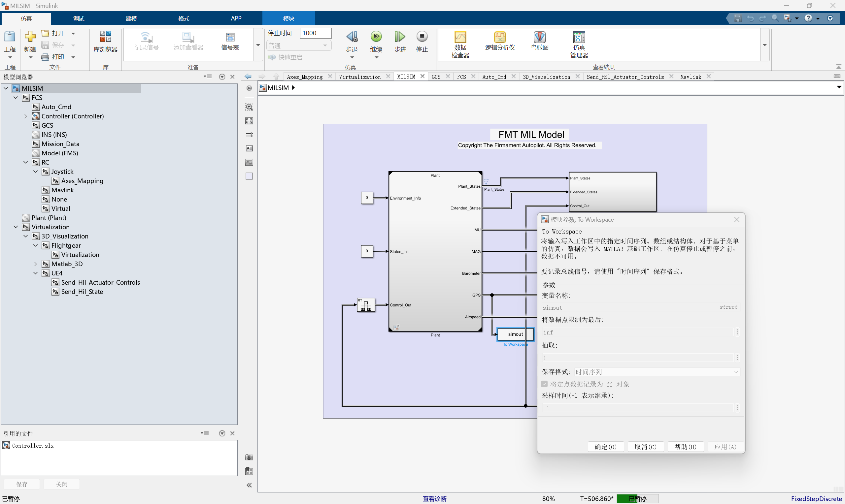
Task: Click the Step Forward icon
Action: coord(400,36)
